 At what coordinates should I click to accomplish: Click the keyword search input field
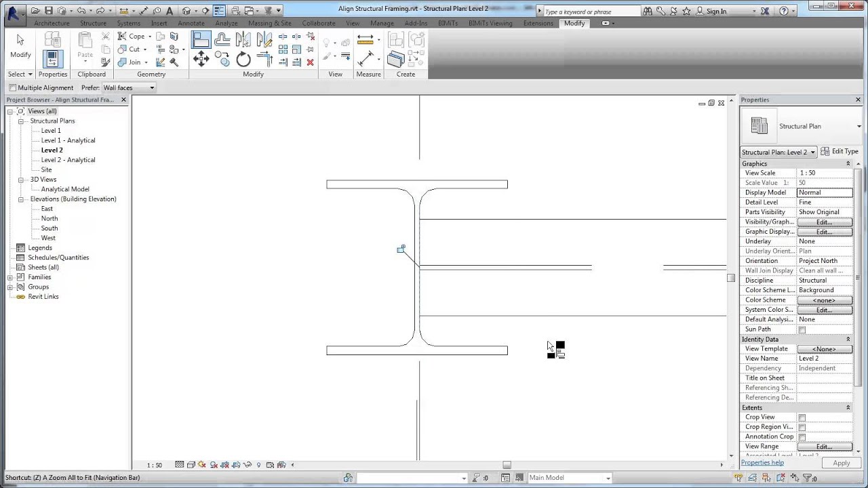591,12
